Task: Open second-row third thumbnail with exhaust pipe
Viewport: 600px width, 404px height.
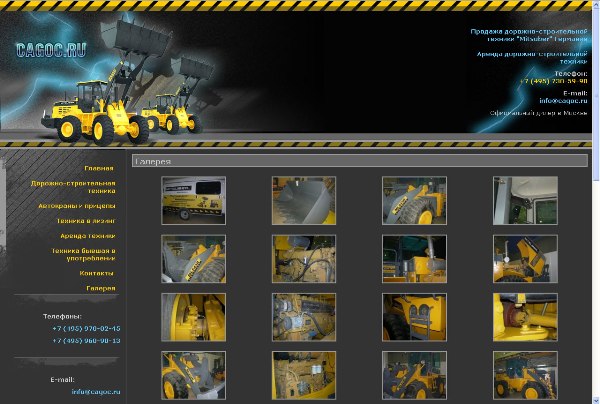Action: click(x=414, y=259)
